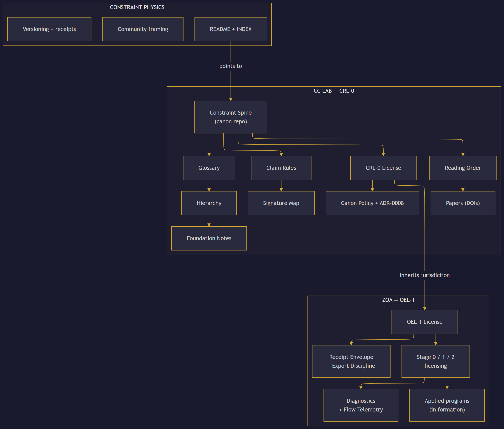
Task: Select Constraint Spine canon repo node
Action: [231, 117]
